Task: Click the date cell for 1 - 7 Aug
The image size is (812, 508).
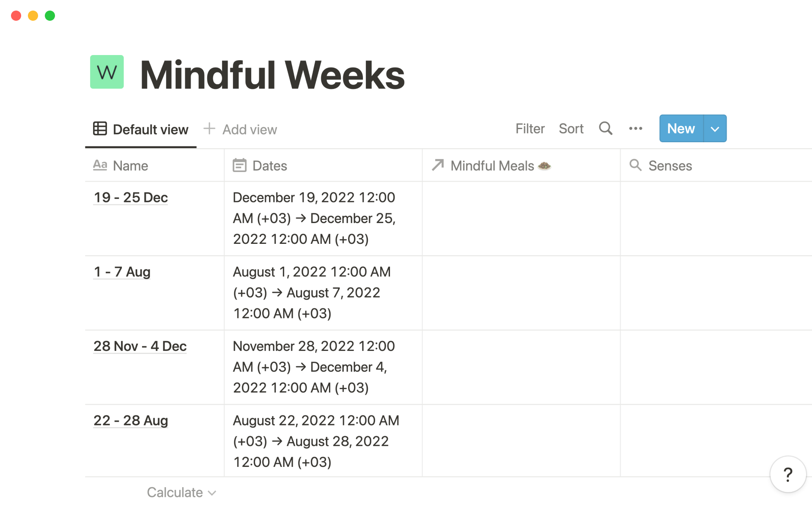Action: point(323,293)
